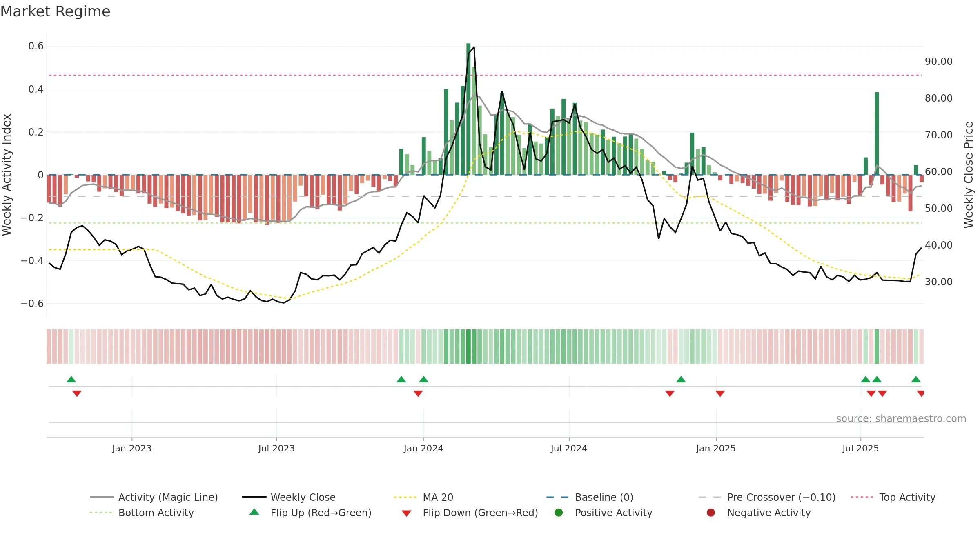Select the rightmost green flip-up triangle marker
The image size is (980, 551).
[916, 379]
